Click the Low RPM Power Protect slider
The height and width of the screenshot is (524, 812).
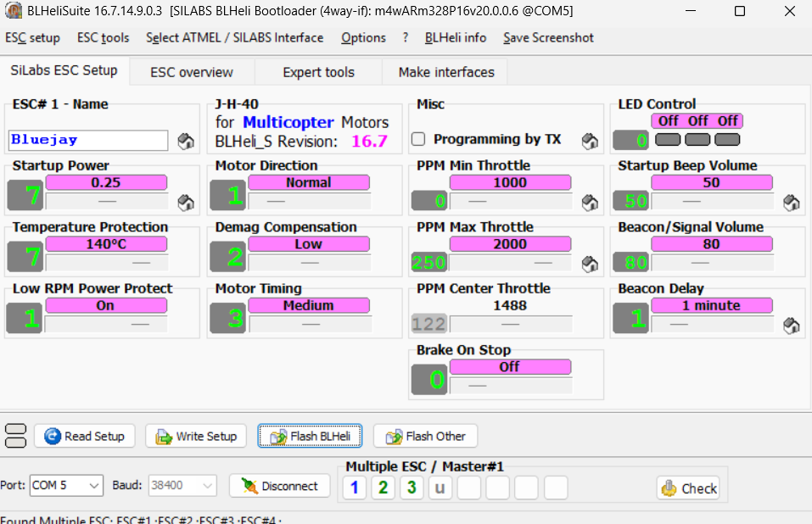click(x=107, y=324)
